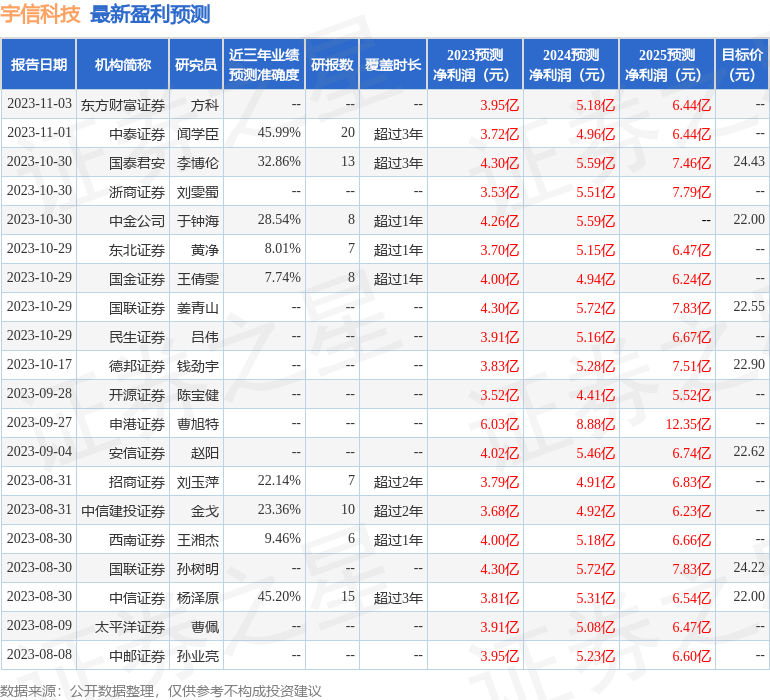Click analyst name 王倩雯

tap(198, 279)
